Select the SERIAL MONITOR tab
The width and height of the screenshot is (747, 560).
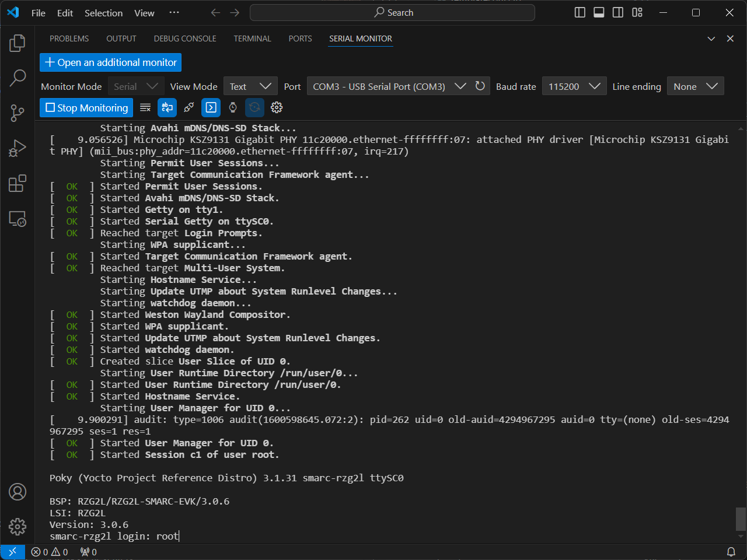coord(361,38)
